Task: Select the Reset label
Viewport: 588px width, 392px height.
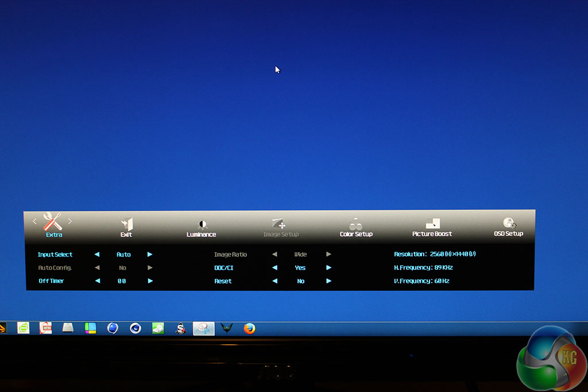Action: tap(223, 281)
